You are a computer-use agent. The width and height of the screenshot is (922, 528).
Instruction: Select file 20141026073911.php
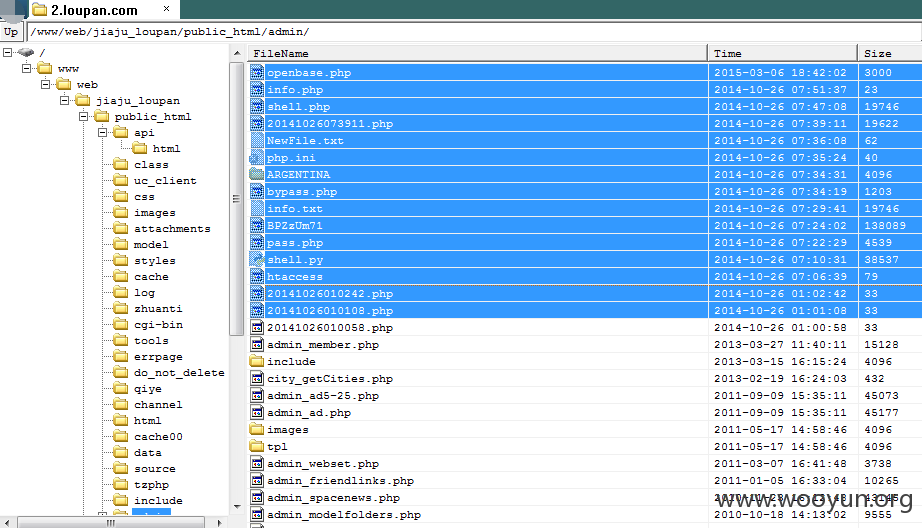coord(330,123)
